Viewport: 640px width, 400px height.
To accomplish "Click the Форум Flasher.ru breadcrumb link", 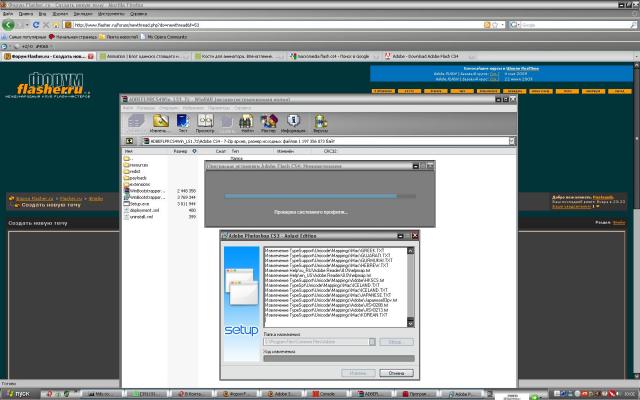I will point(34,198).
